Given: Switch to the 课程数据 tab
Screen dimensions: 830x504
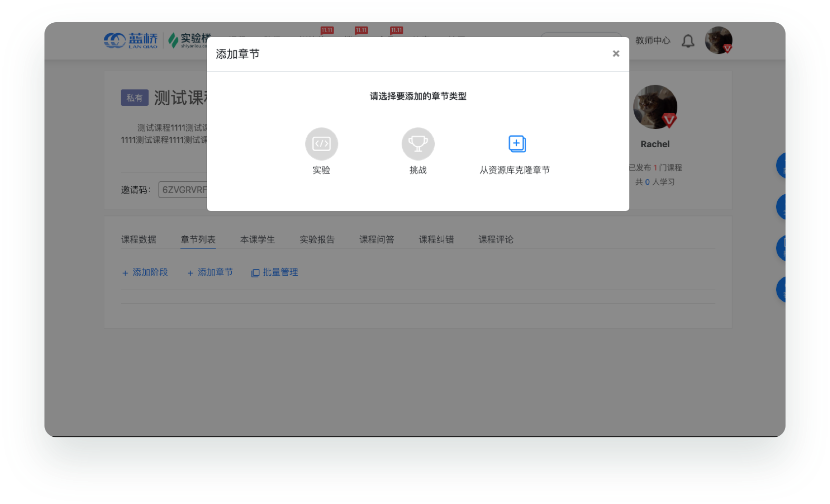Looking at the screenshot, I should pos(139,240).
